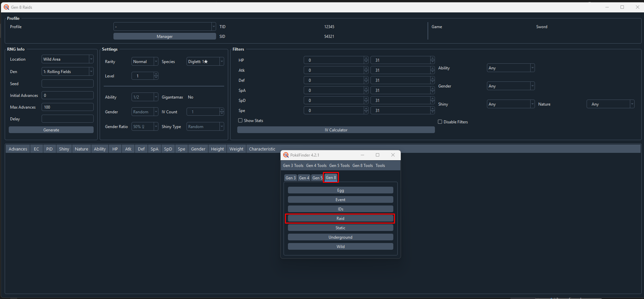Click the Nature column header
644x299 pixels.
click(x=82, y=149)
